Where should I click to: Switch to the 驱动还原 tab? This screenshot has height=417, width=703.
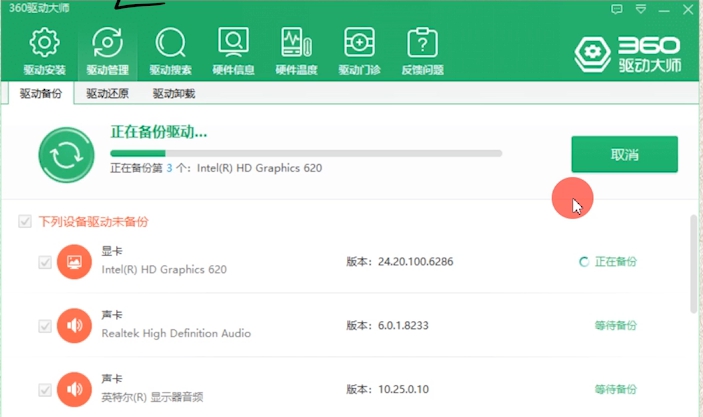(x=108, y=93)
